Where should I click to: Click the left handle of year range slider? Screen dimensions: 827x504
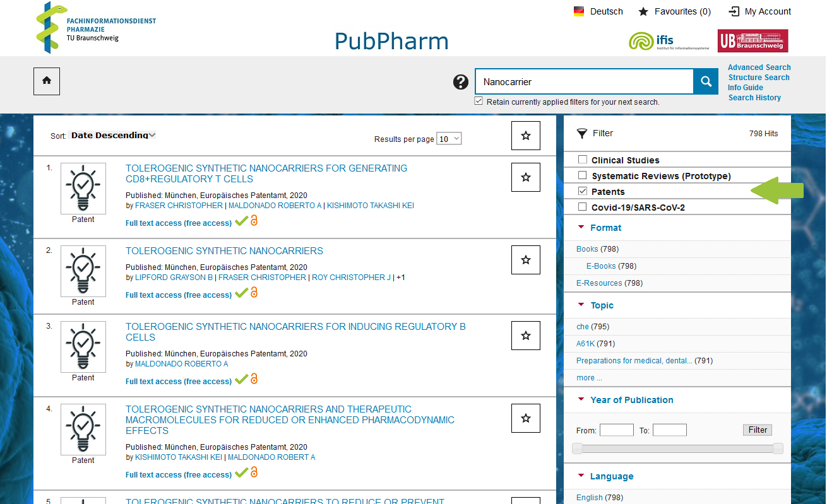click(x=577, y=448)
